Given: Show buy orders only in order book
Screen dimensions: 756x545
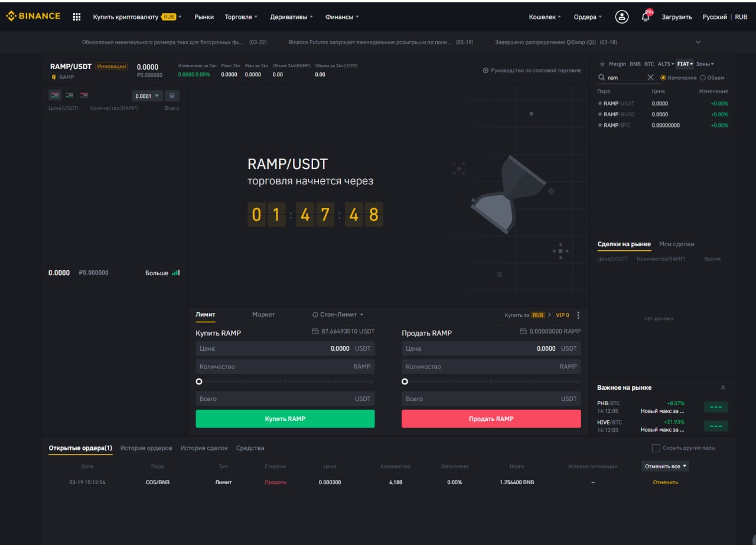Looking at the screenshot, I should click(x=70, y=95).
